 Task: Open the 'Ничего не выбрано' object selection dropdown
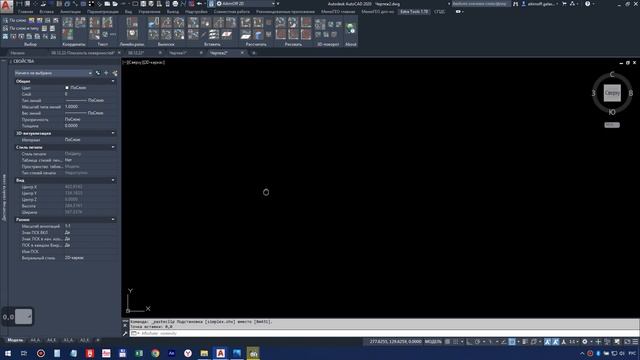pos(53,73)
